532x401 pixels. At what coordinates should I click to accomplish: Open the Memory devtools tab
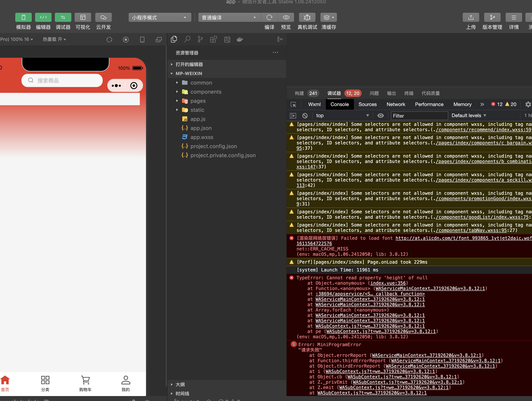[462, 104]
